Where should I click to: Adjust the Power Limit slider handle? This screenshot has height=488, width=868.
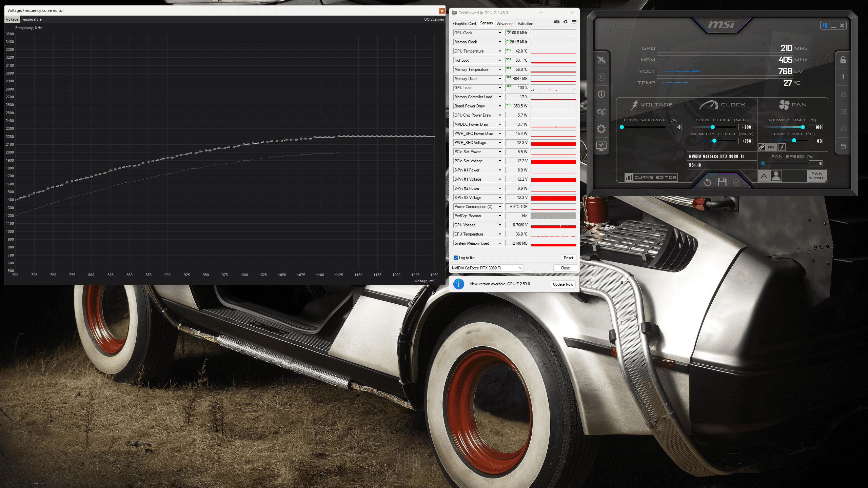[x=803, y=127]
